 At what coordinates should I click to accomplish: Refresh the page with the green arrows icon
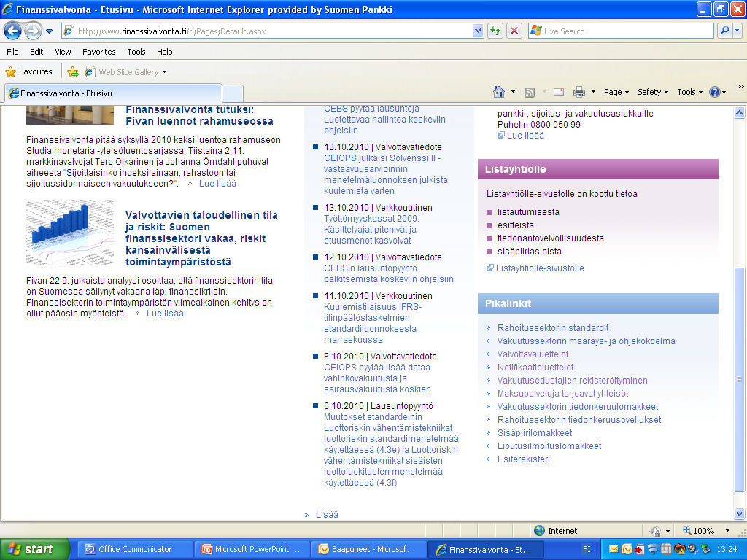[x=495, y=31]
